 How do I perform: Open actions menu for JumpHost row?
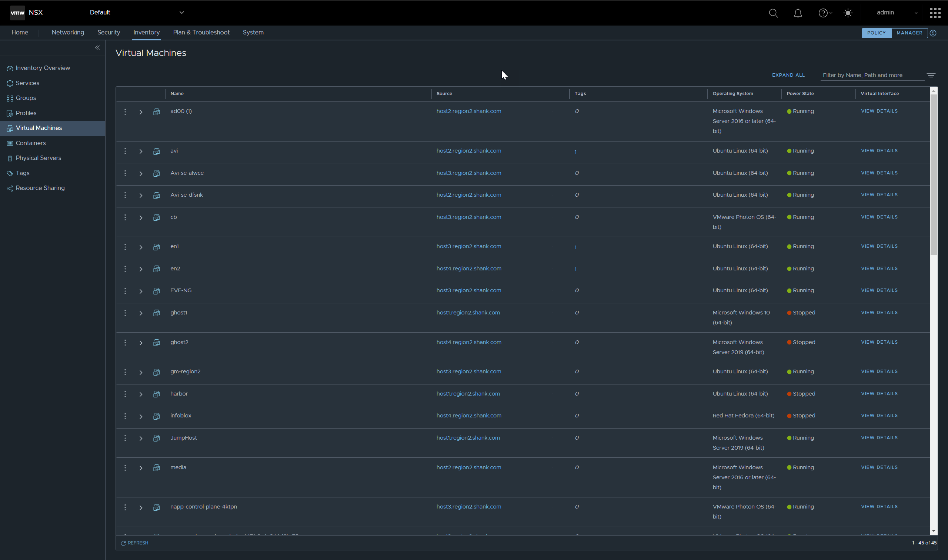pos(125,439)
